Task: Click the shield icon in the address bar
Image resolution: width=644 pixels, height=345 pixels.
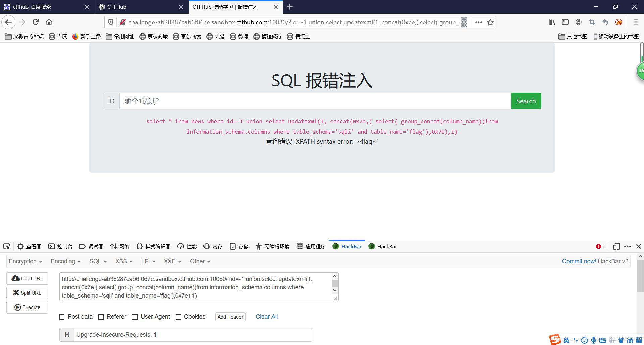Action: pos(111,22)
